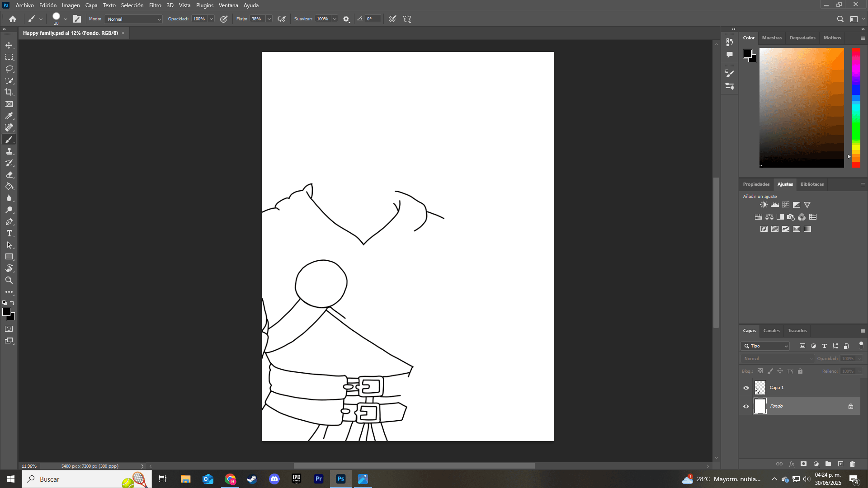The height and width of the screenshot is (488, 868).
Task: Select the Crop tool
Action: click(9, 92)
